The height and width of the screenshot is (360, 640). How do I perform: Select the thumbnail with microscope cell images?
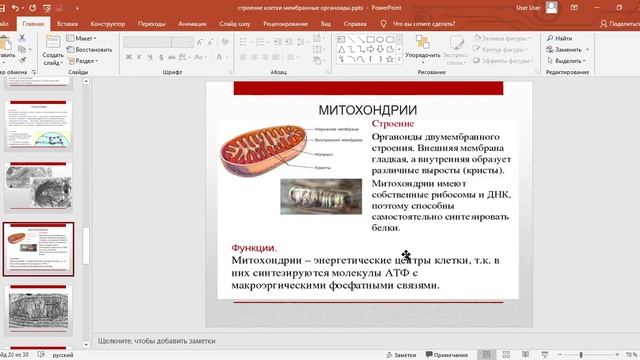click(38, 187)
